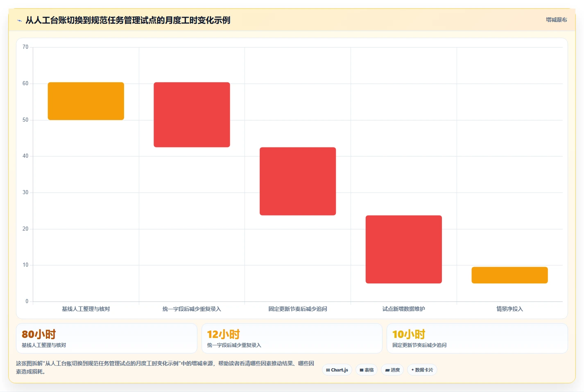
Task: Click the orange 基线人工整理与核对 bar
Action: (86, 101)
